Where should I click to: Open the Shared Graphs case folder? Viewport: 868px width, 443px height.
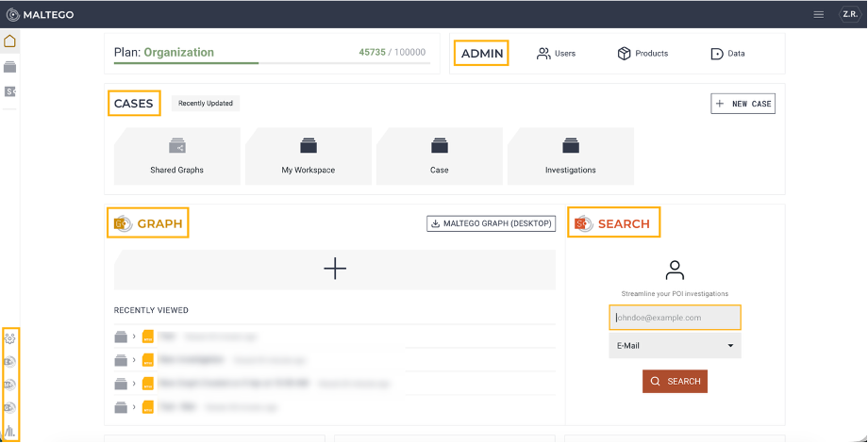coord(177,156)
